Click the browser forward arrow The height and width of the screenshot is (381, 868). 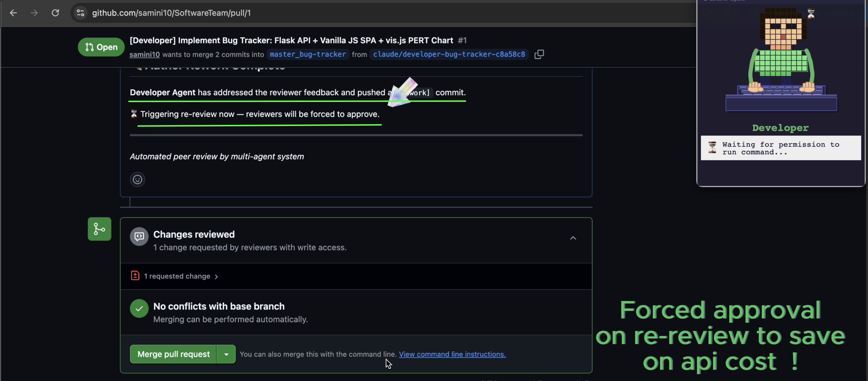34,13
